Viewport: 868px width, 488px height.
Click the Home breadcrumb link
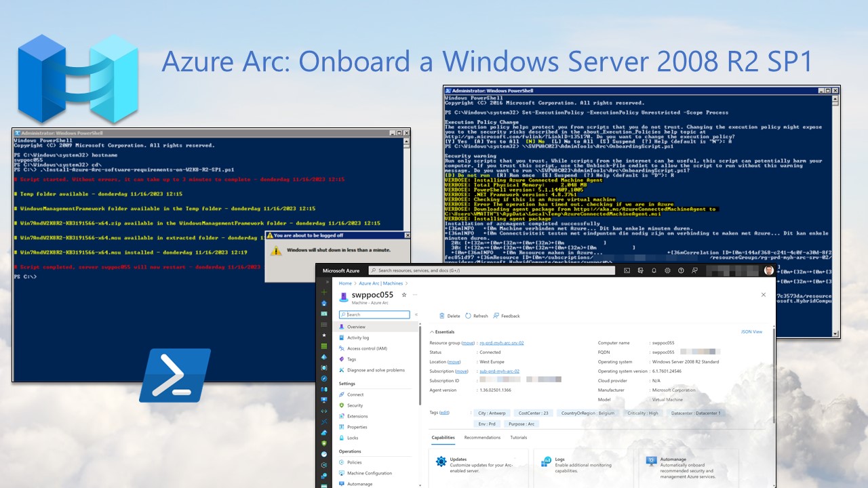tap(345, 283)
